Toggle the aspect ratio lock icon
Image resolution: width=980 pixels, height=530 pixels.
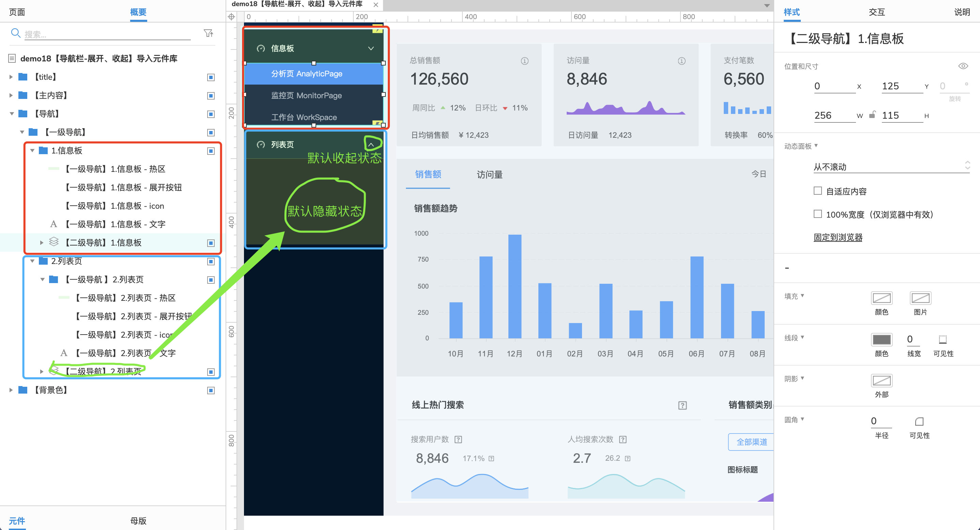(872, 115)
